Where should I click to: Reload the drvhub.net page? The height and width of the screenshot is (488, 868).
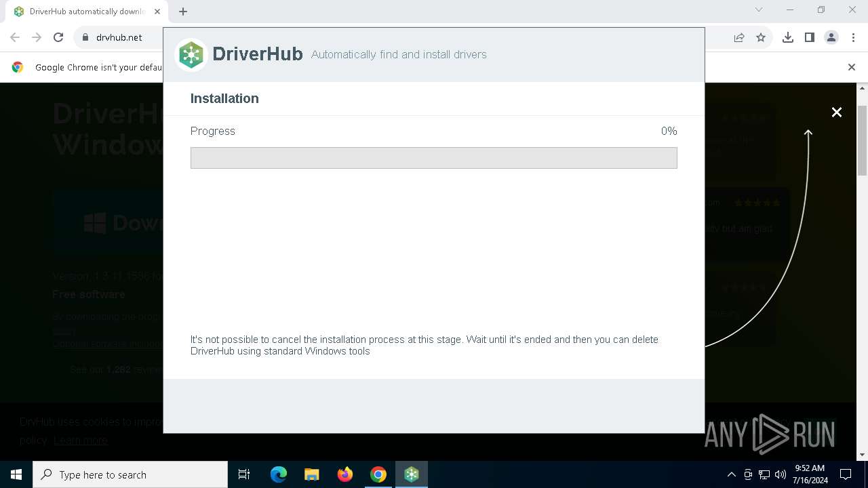58,37
